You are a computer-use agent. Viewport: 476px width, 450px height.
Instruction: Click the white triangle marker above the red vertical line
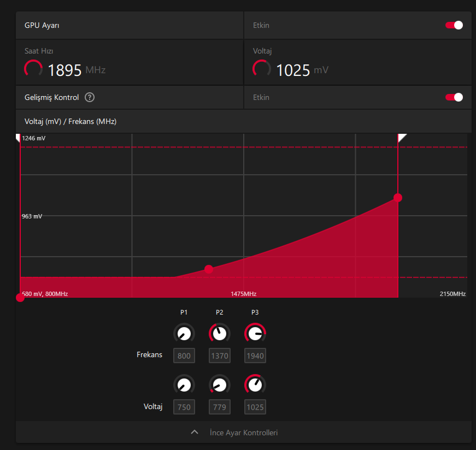(402, 138)
